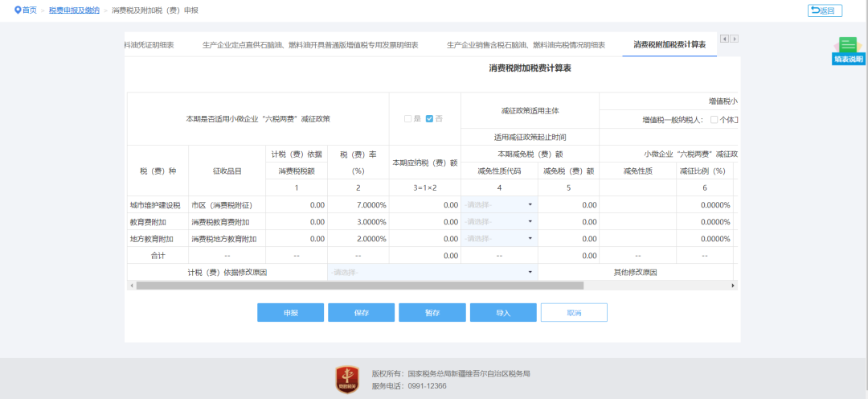Screen dimensions: 868x399
Task: Click the tax bureau emblem in the footer
Action: pyautogui.click(x=347, y=379)
